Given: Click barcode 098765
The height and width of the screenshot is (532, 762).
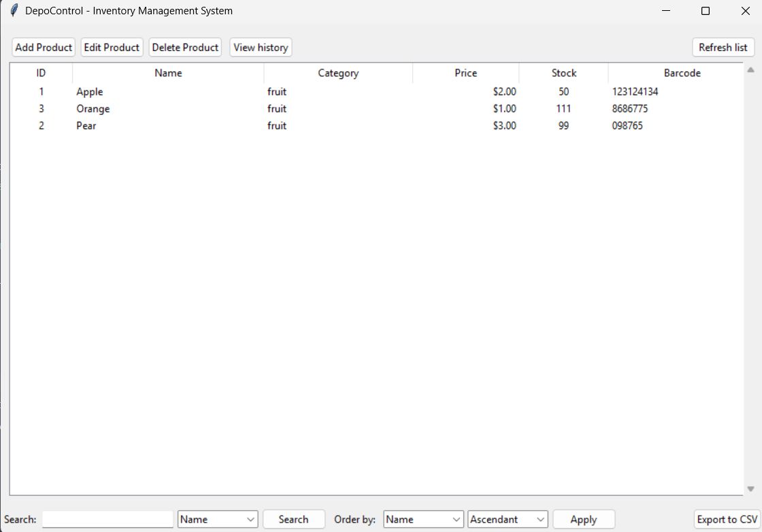Looking at the screenshot, I should click(x=627, y=125).
